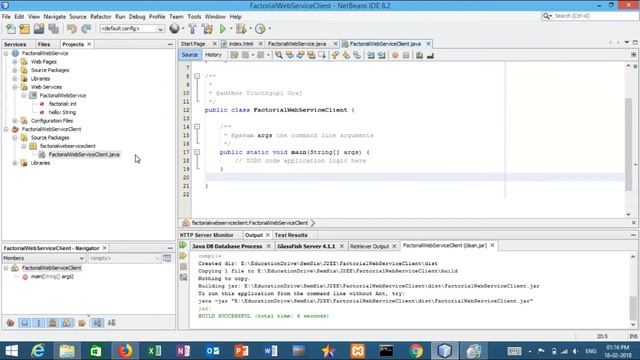Click the Stop icon in Output panel sidebar

(x=183, y=267)
